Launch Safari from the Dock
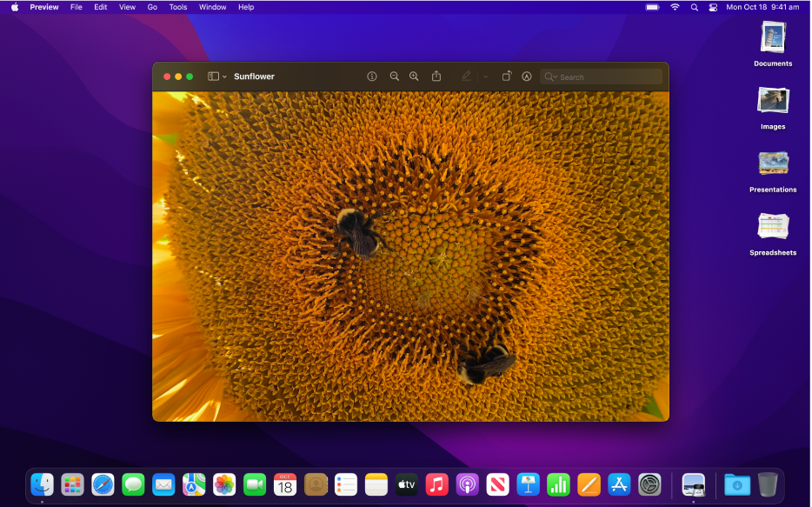This screenshot has width=812, height=507. point(103,484)
